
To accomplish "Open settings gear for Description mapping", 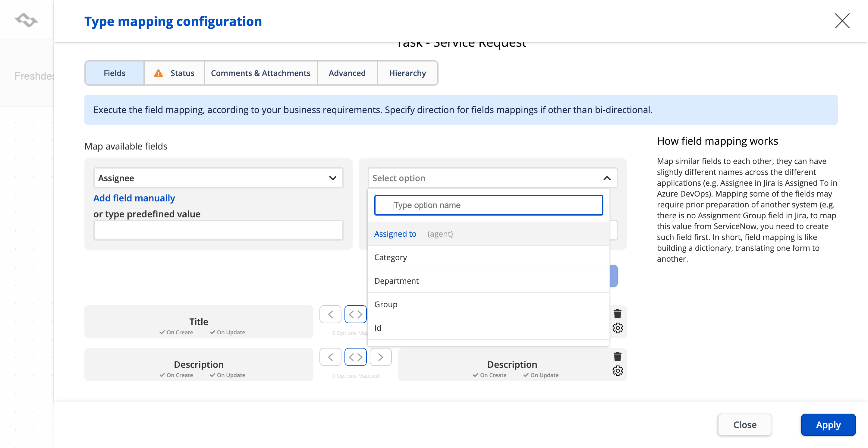I will pyautogui.click(x=617, y=371).
